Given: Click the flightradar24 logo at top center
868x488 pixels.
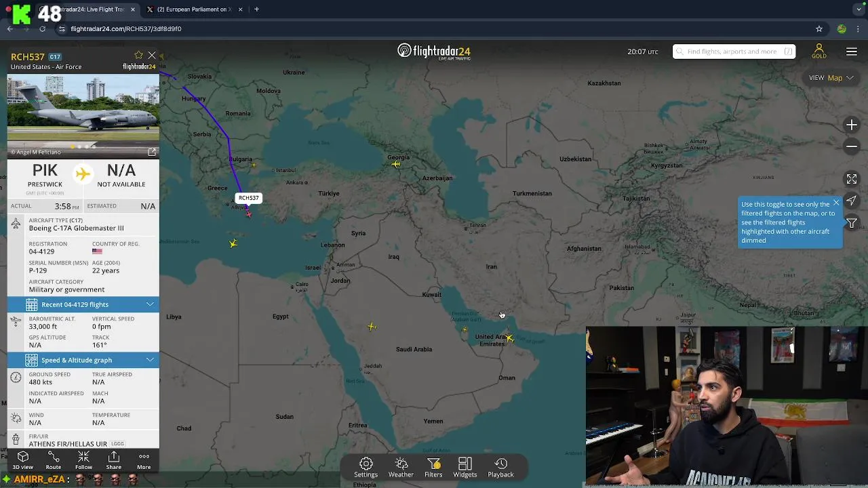Looking at the screenshot, I should pos(434,52).
